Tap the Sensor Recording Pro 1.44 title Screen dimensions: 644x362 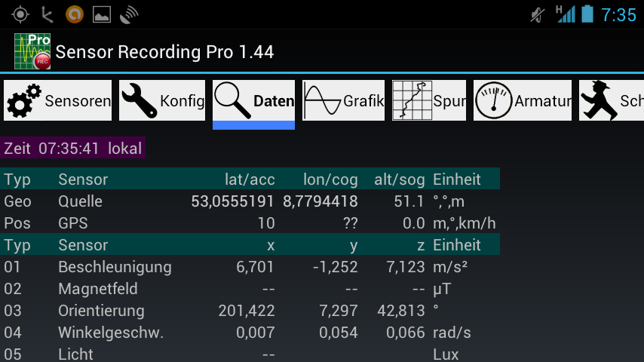164,52
